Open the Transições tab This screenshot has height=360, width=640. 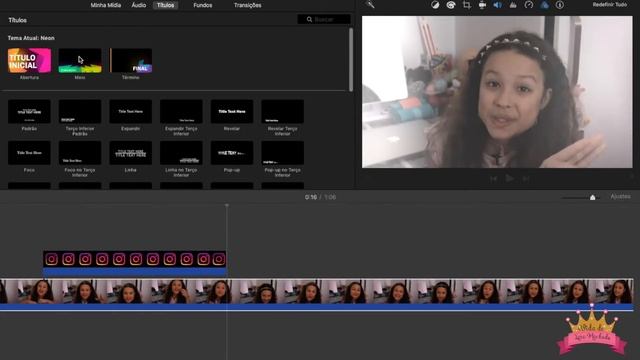(x=247, y=5)
